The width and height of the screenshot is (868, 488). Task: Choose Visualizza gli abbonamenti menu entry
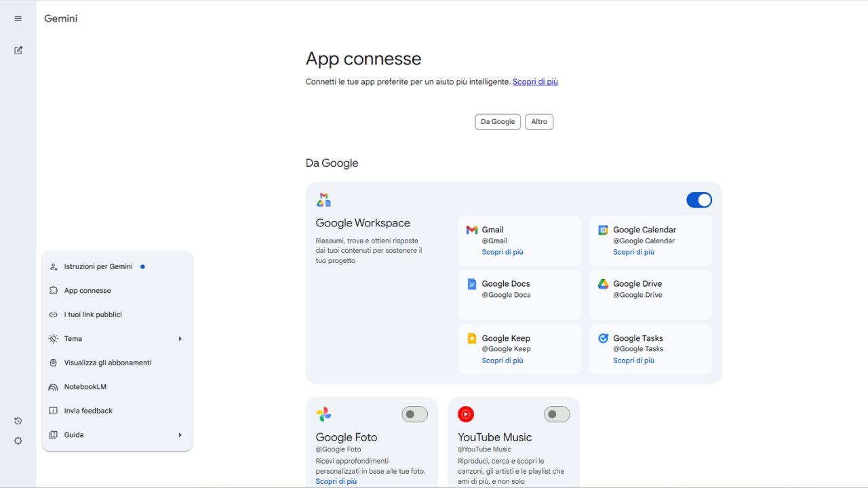coord(107,363)
